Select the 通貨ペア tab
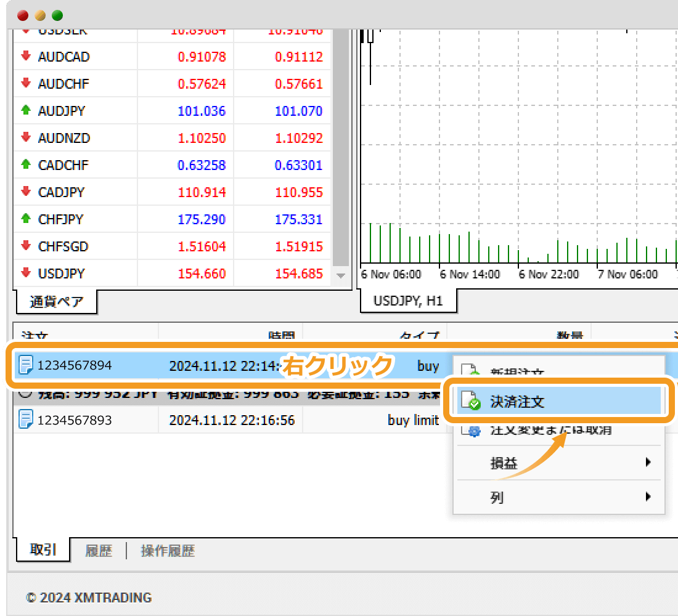Image resolution: width=678 pixels, height=616 pixels. click(56, 301)
